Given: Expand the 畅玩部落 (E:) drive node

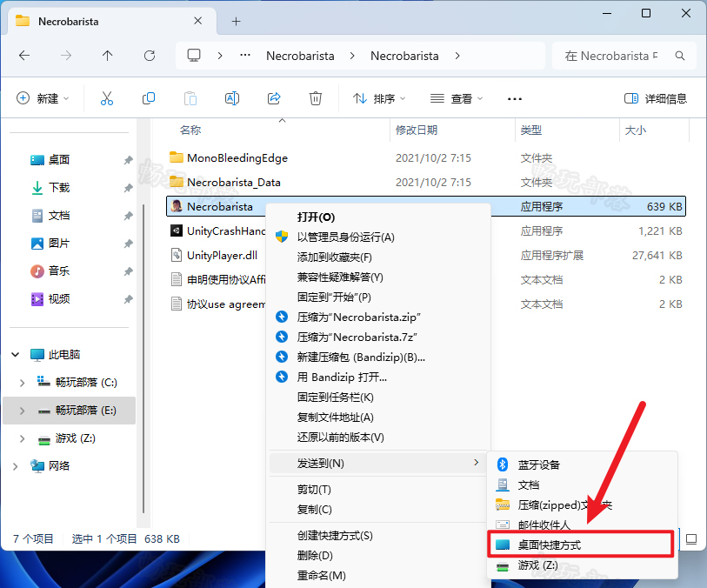Looking at the screenshot, I should [22, 411].
